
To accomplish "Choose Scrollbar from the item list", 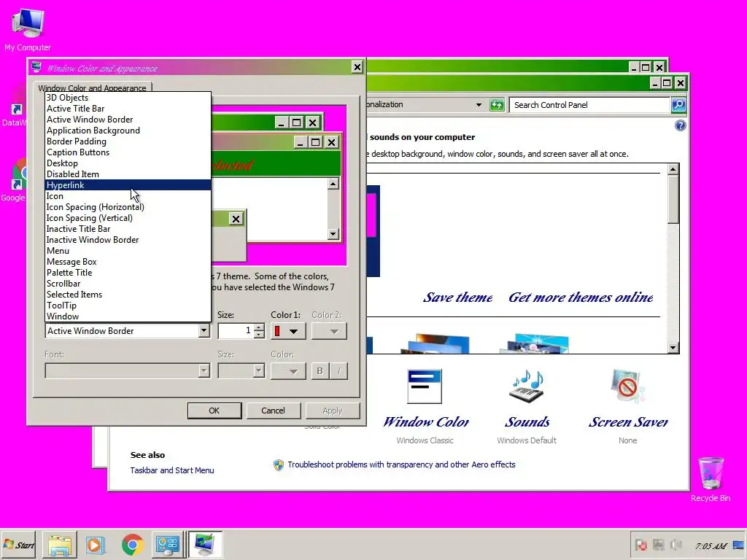I will coord(128,284).
